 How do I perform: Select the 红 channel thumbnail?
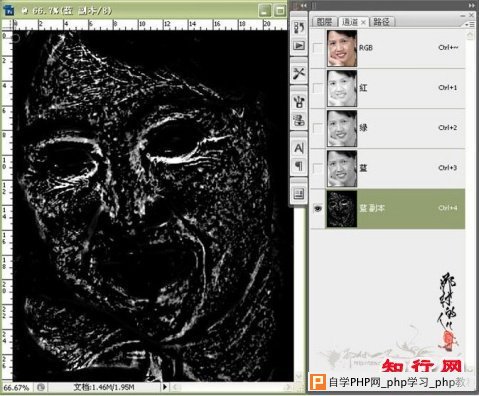342,88
